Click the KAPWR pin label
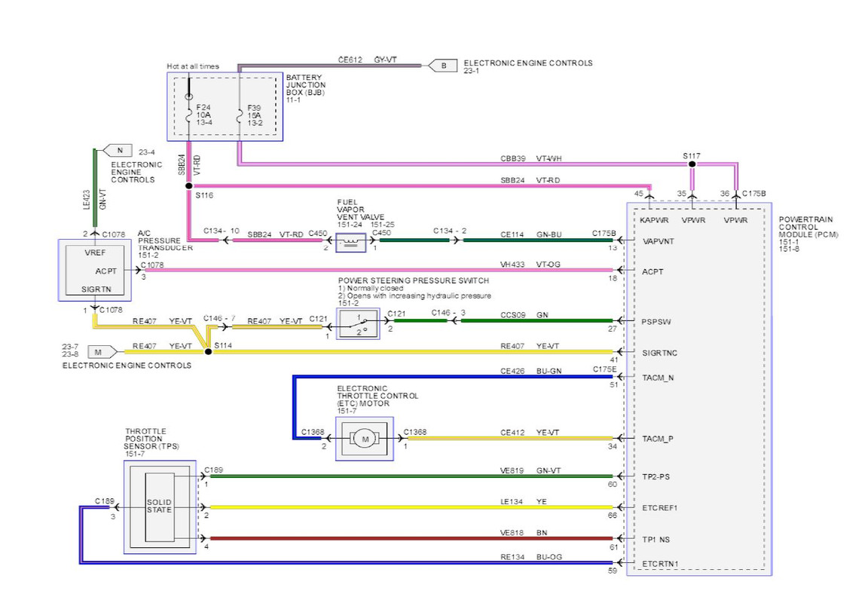Image resolution: width=868 pixels, height=603 pixels. (654, 220)
